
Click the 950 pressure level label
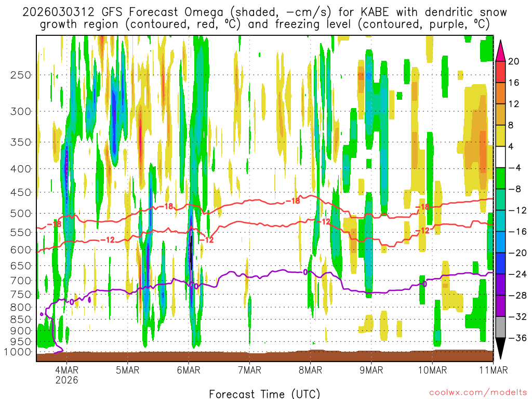(x=21, y=342)
